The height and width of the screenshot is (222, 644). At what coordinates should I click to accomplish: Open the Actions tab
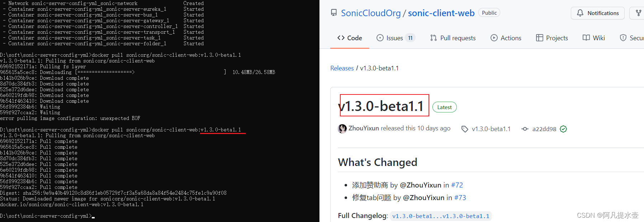[506, 38]
